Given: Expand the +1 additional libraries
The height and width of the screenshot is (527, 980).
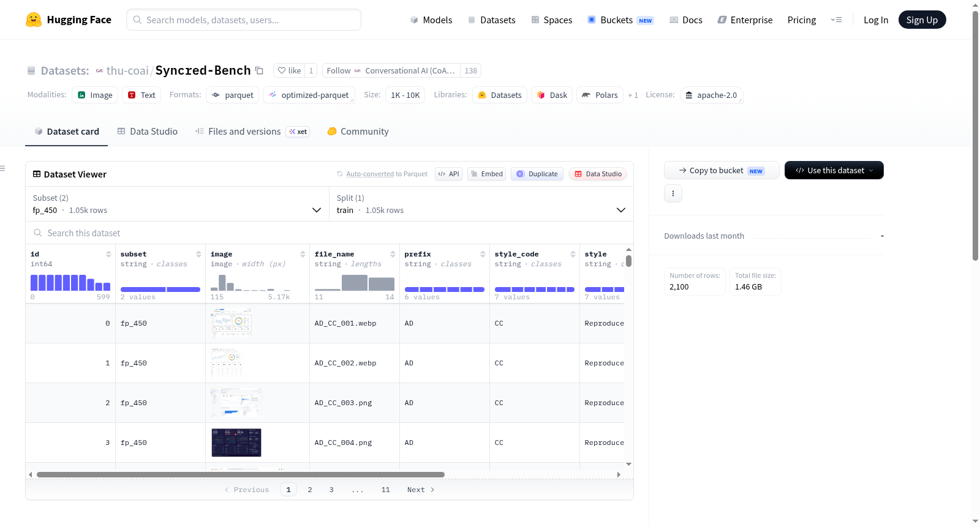Looking at the screenshot, I should (x=633, y=95).
